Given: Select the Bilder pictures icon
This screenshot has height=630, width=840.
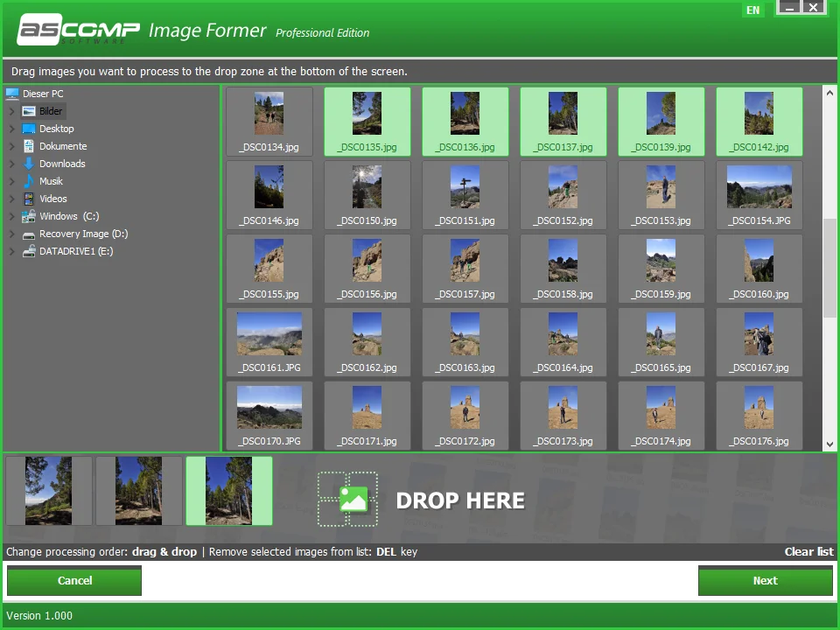Looking at the screenshot, I should tap(26, 110).
